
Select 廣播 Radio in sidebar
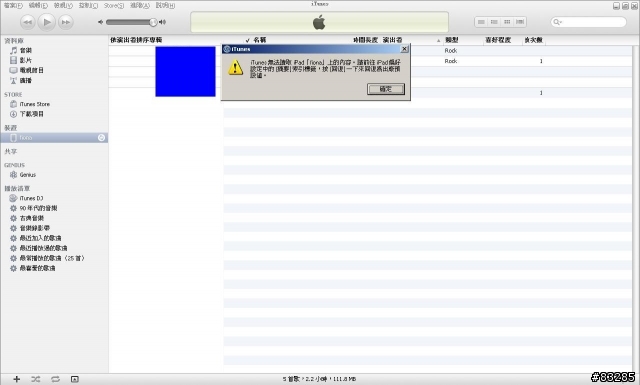pyautogui.click(x=25, y=80)
